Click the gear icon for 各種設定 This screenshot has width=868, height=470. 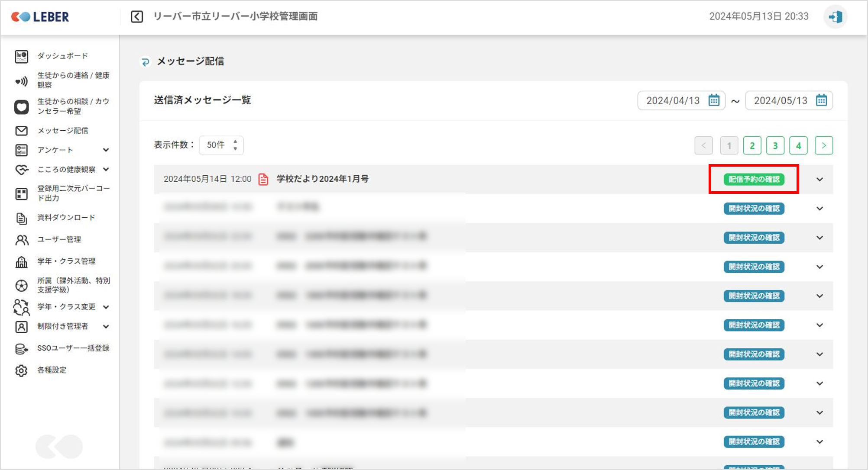point(21,370)
